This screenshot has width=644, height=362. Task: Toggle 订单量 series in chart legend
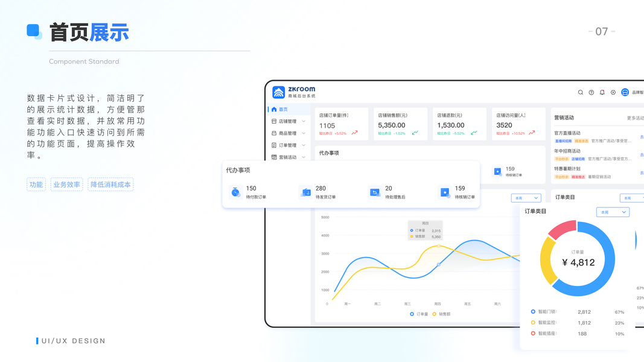tap(418, 314)
